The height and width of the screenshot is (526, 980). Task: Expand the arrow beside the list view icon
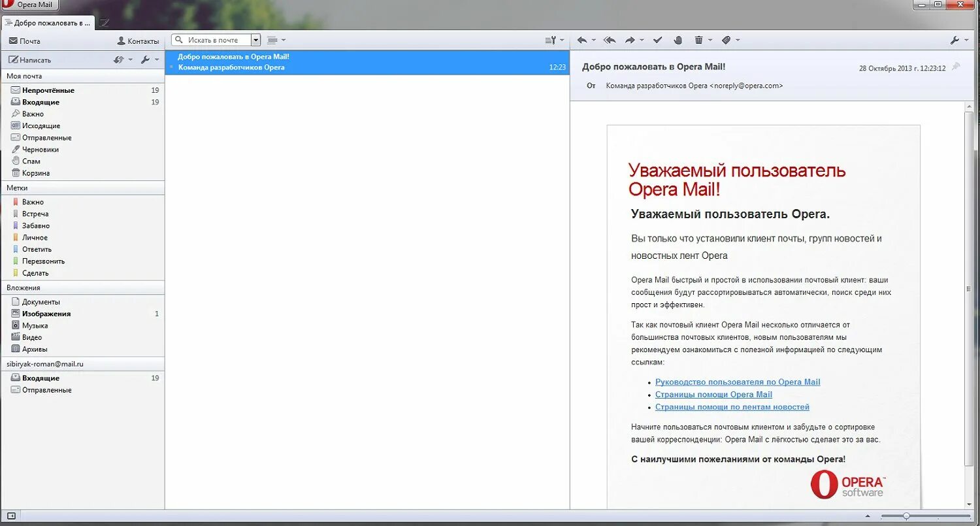coord(284,41)
